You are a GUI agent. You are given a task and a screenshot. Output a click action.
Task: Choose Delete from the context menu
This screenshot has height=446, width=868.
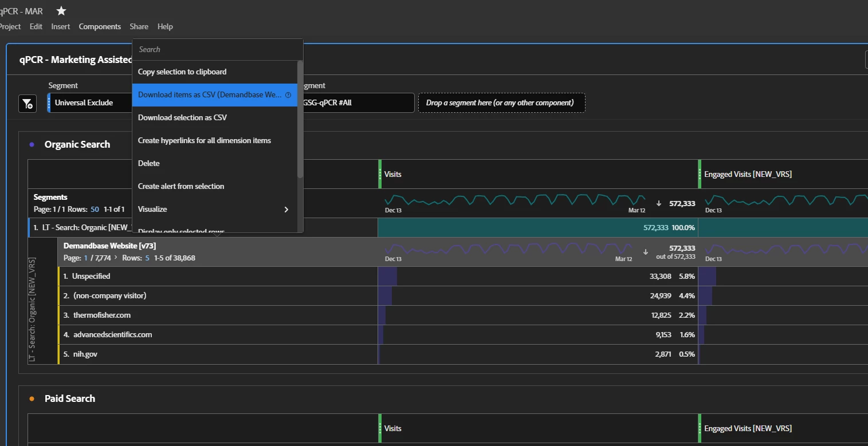coord(215,164)
